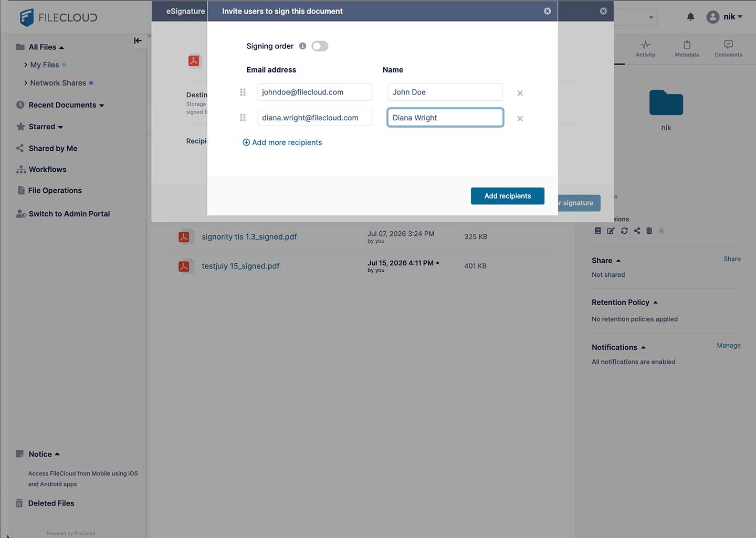Click the PDF icon in eSignature dialog
756x538 pixels.
pyautogui.click(x=194, y=61)
